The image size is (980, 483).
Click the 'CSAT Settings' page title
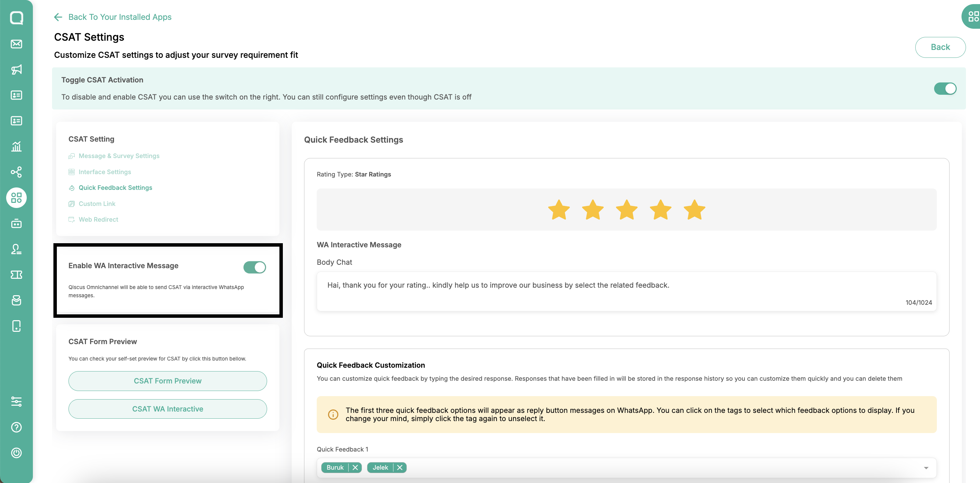[89, 37]
